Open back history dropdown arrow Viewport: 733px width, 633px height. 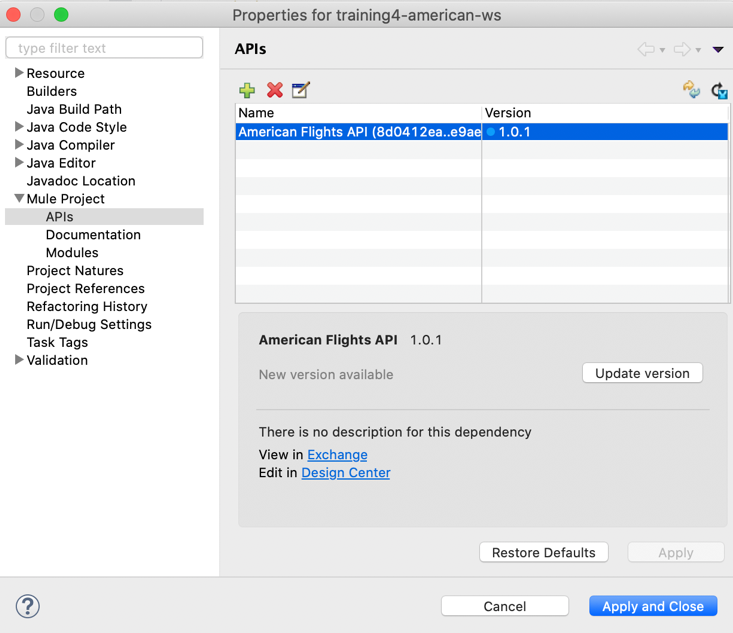coord(662,50)
